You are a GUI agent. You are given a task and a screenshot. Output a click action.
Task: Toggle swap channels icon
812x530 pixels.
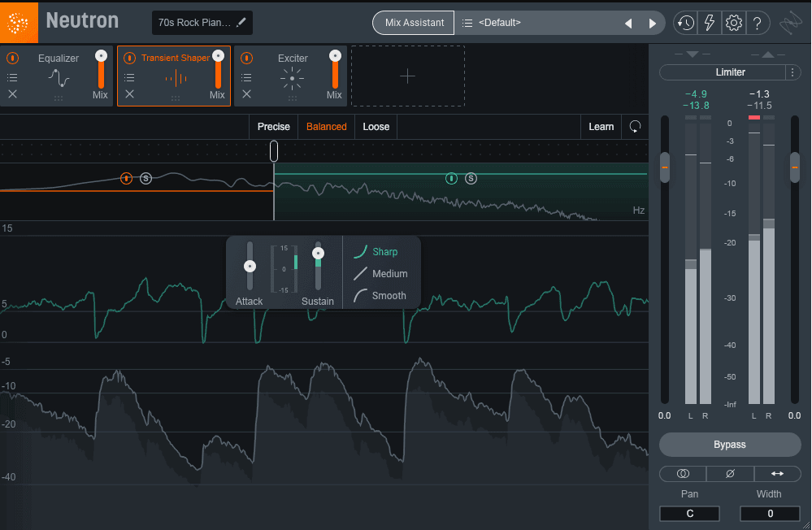coord(777,474)
